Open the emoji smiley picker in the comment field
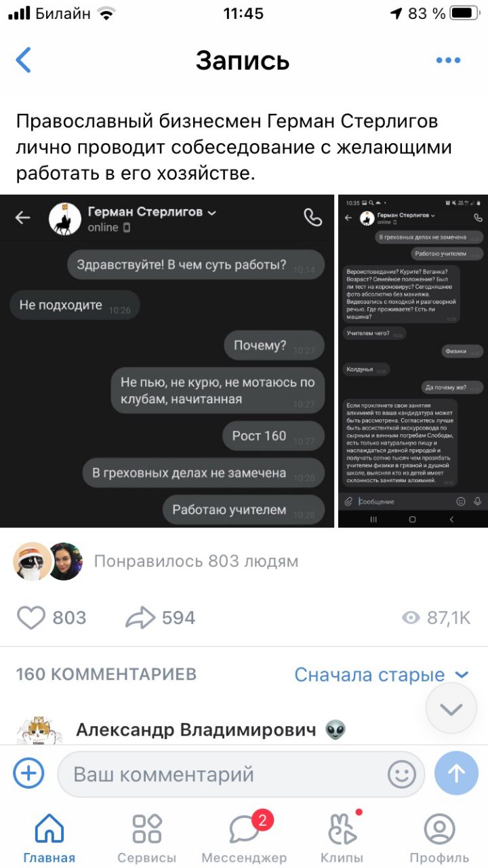Image resolution: width=488 pixels, height=868 pixels. [x=401, y=774]
